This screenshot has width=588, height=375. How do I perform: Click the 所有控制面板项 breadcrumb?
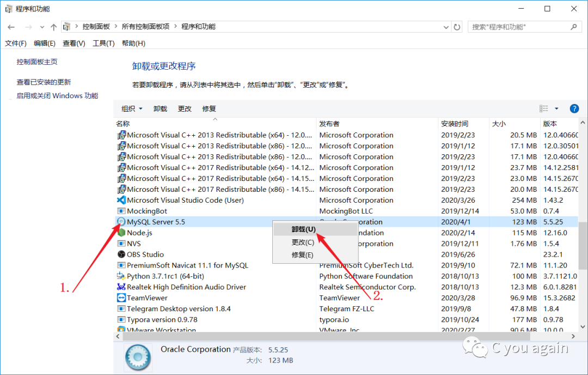pyautogui.click(x=145, y=27)
